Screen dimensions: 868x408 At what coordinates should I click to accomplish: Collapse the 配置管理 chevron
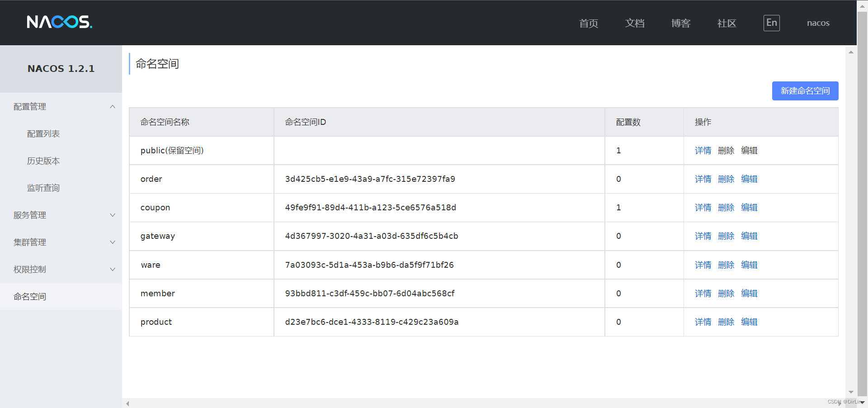point(113,107)
